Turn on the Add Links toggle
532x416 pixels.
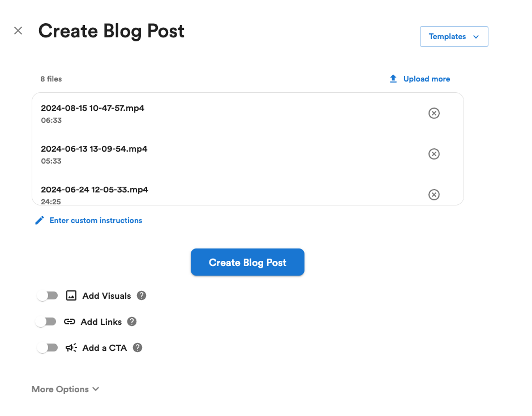46,321
